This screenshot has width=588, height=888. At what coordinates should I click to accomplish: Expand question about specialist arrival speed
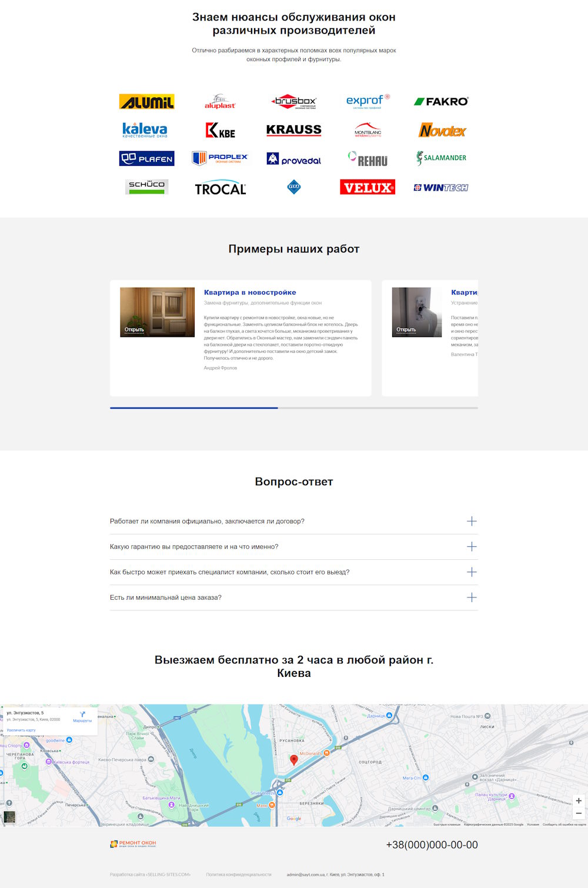294,572
